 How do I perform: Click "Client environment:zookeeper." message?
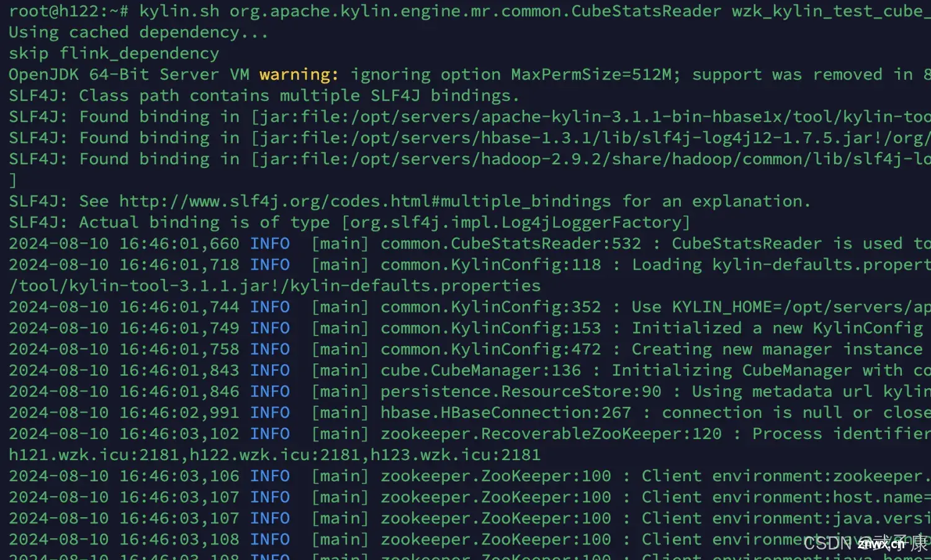786,476
